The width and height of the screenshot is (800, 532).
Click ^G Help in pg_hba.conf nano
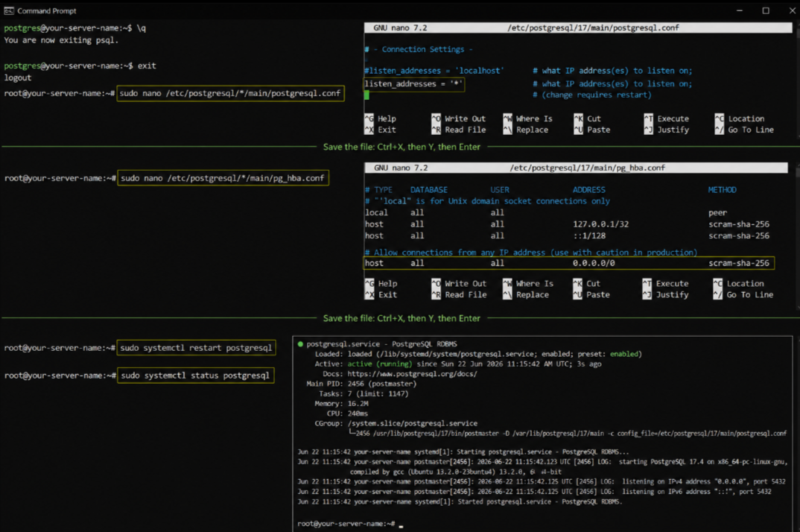381,283
